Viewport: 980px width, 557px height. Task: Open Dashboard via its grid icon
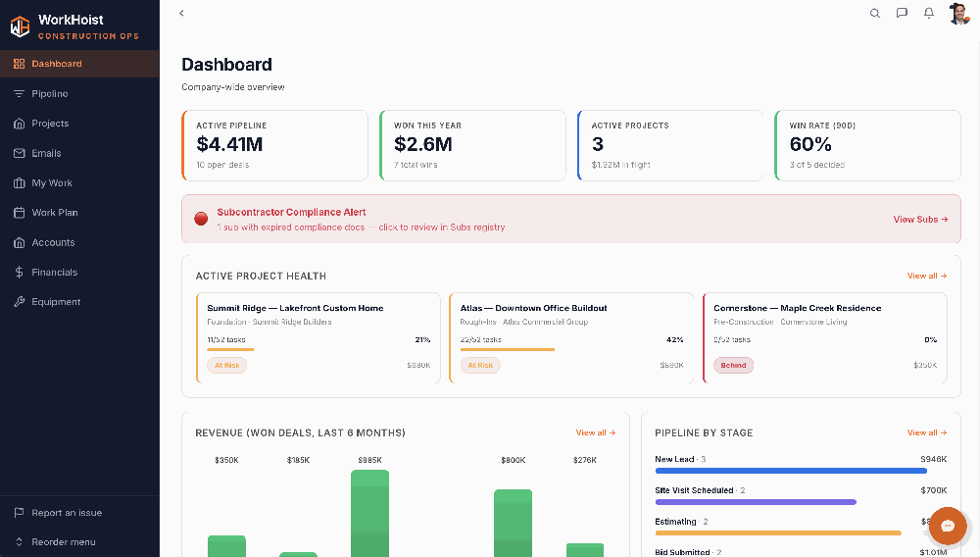(x=20, y=64)
